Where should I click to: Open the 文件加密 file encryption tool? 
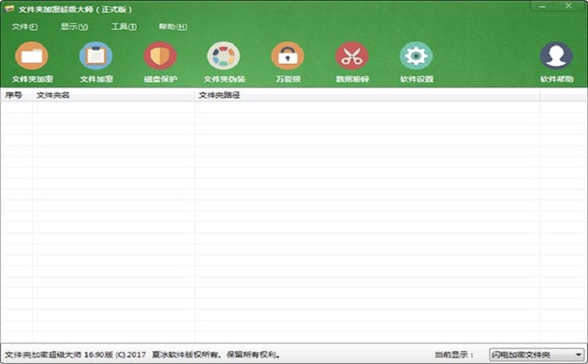96,57
